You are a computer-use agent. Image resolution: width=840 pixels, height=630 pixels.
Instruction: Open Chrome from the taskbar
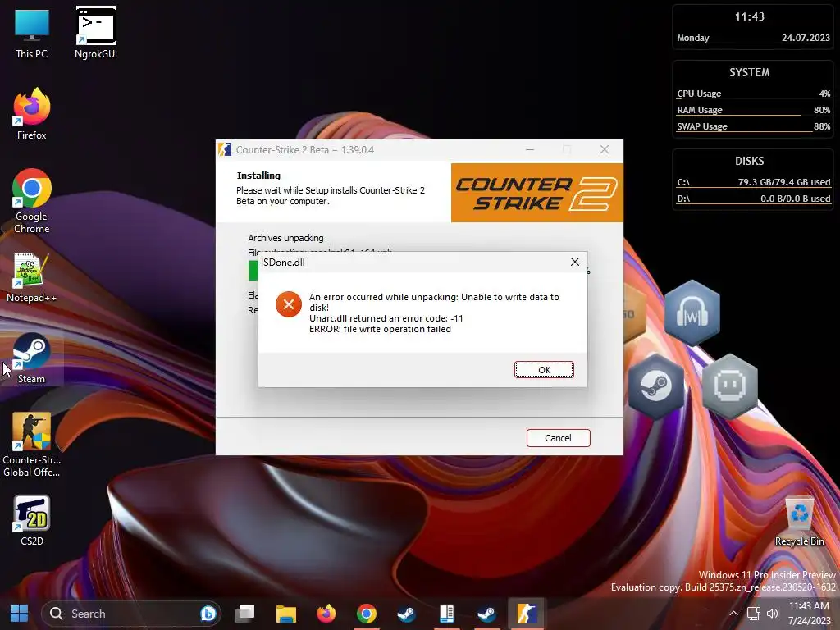tap(367, 614)
